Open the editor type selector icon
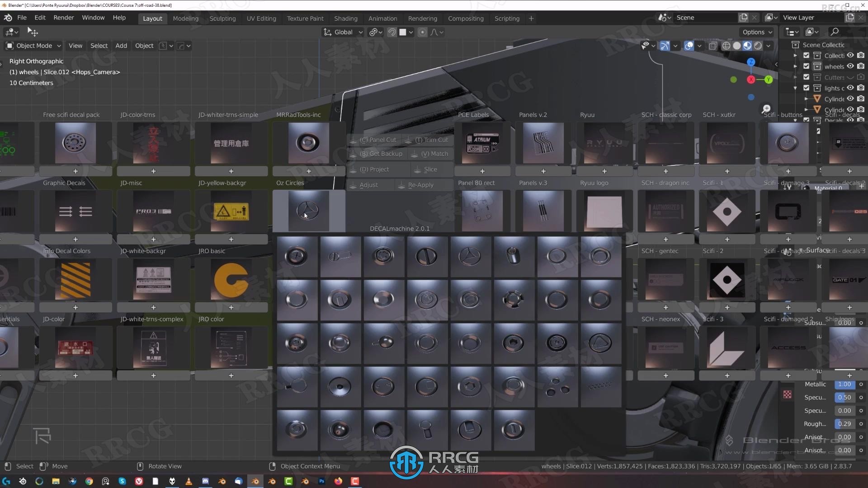This screenshot has height=488, width=868. pyautogui.click(x=11, y=32)
